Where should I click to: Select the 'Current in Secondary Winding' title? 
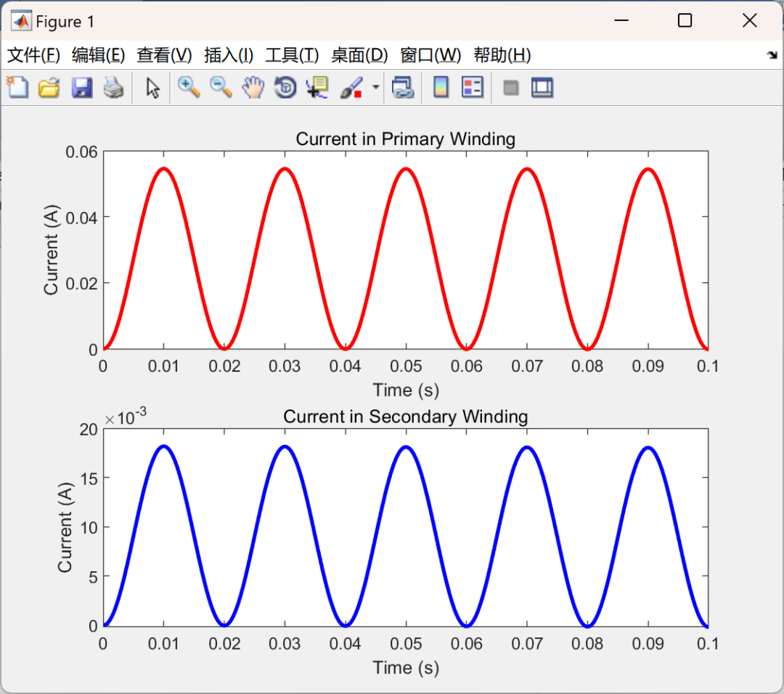(406, 417)
